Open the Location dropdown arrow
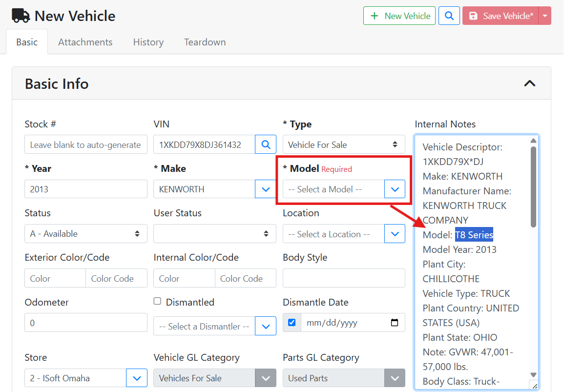This screenshot has width=564, height=392. click(x=395, y=234)
